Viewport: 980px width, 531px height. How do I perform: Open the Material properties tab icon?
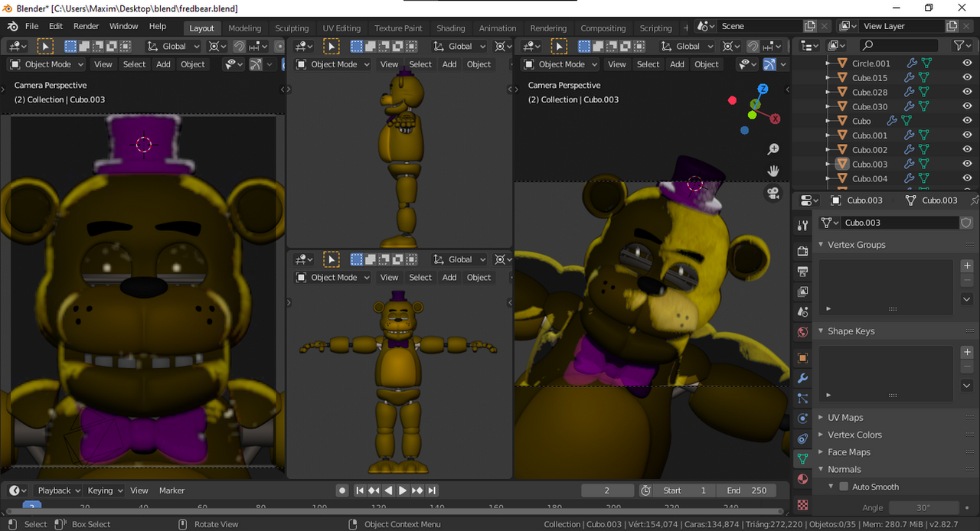802,479
